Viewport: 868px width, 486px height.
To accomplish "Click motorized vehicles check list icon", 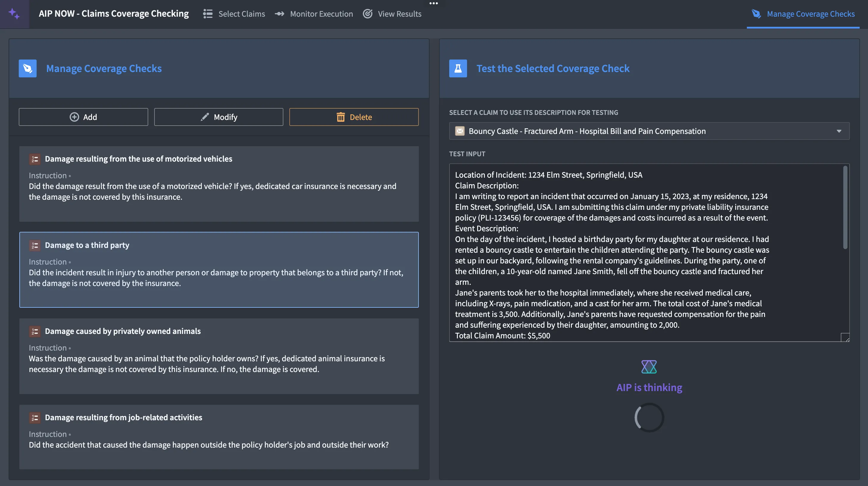I will [35, 159].
